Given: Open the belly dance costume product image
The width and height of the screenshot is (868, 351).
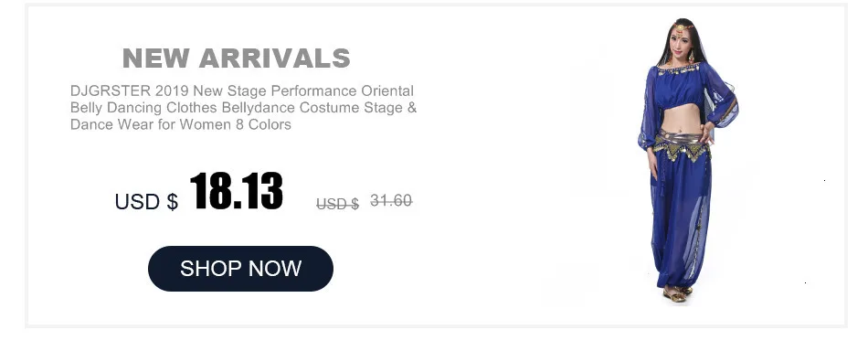Looking at the screenshot, I should 687,162.
